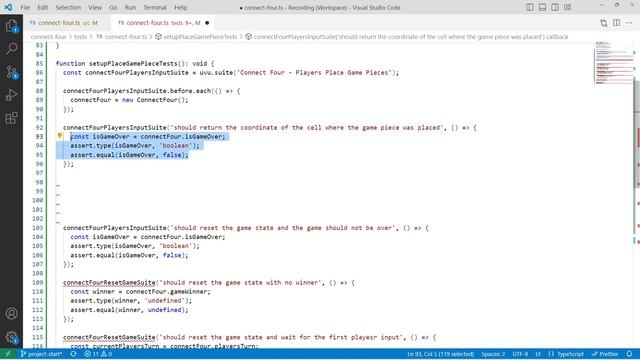Change indentation via Spaces: 2

pyautogui.click(x=493, y=354)
